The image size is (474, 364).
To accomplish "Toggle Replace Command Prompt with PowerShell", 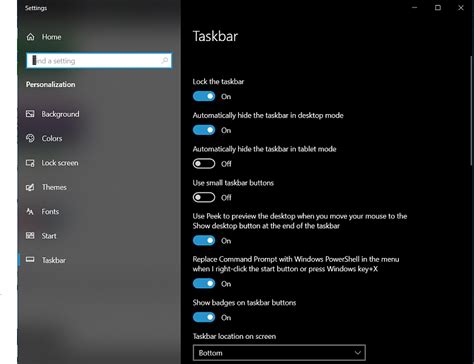I will (204, 284).
